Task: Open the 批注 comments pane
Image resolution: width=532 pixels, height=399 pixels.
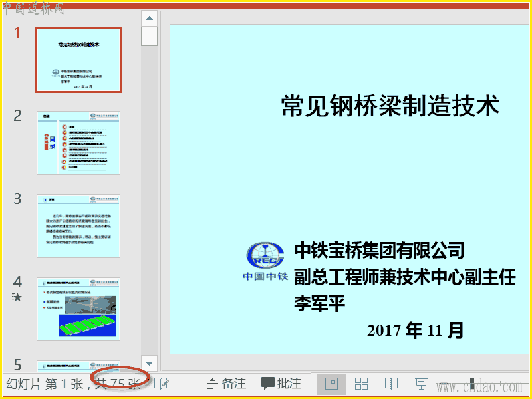Action: (281, 384)
